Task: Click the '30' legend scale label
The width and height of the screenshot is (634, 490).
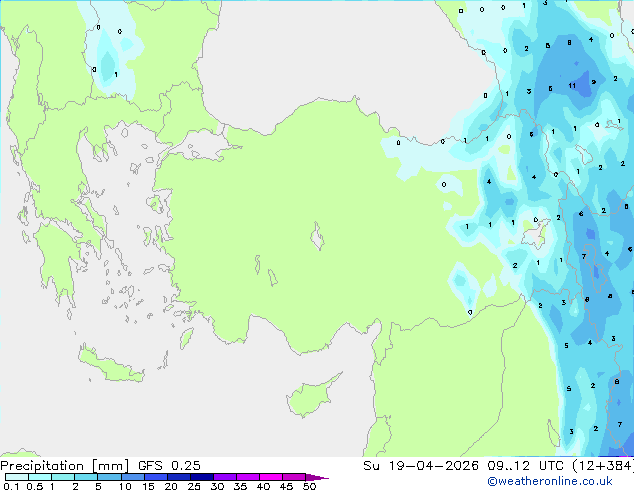Action: click(217, 486)
